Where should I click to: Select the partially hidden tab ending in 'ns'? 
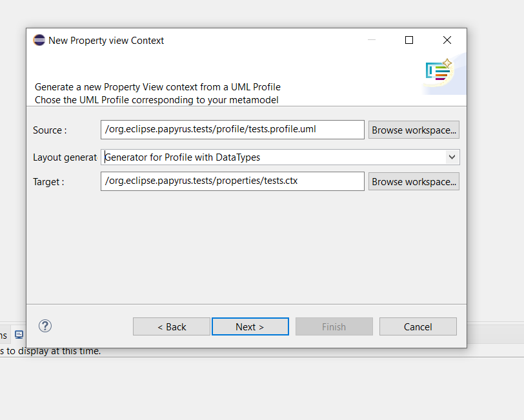(4, 335)
